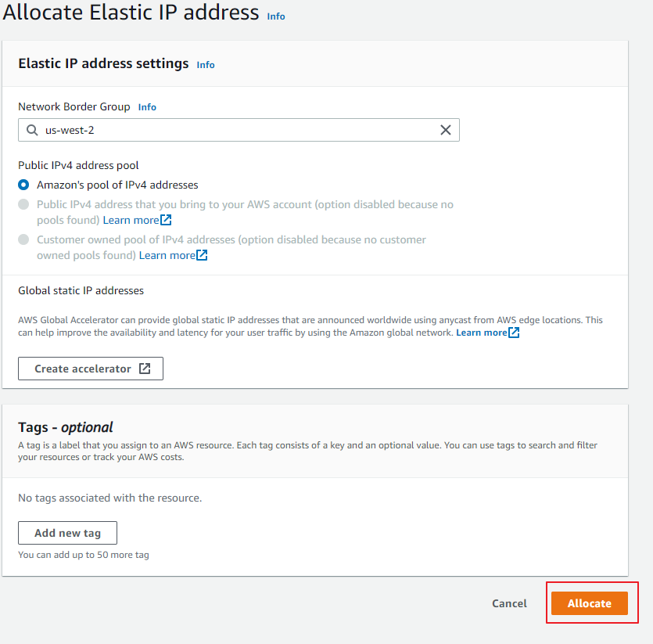Click the search magnifier icon in Network Border Group

[x=32, y=131]
